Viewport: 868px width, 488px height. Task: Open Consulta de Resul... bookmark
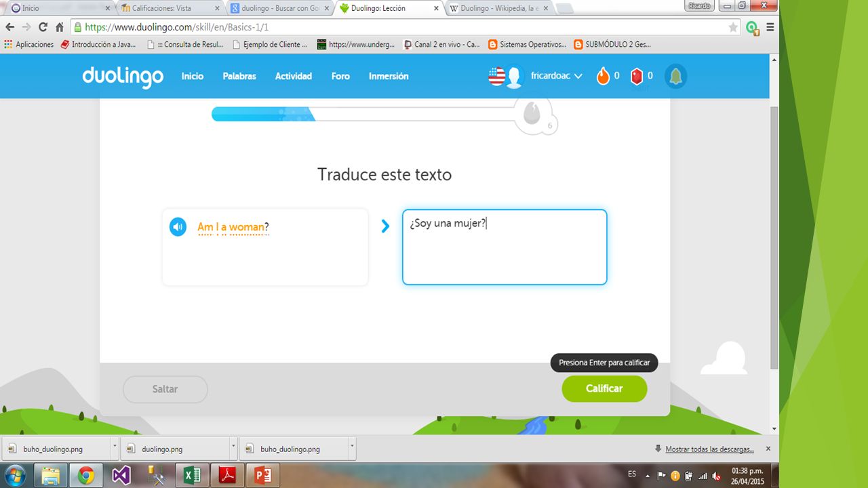[186, 44]
